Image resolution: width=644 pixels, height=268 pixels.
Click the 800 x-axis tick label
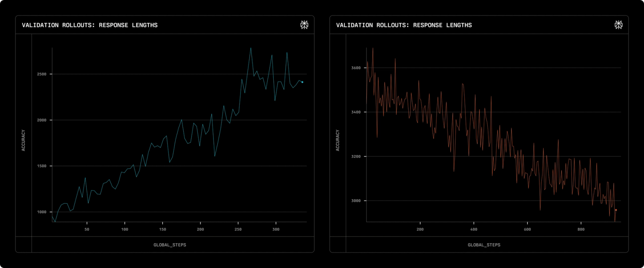pos(581,230)
